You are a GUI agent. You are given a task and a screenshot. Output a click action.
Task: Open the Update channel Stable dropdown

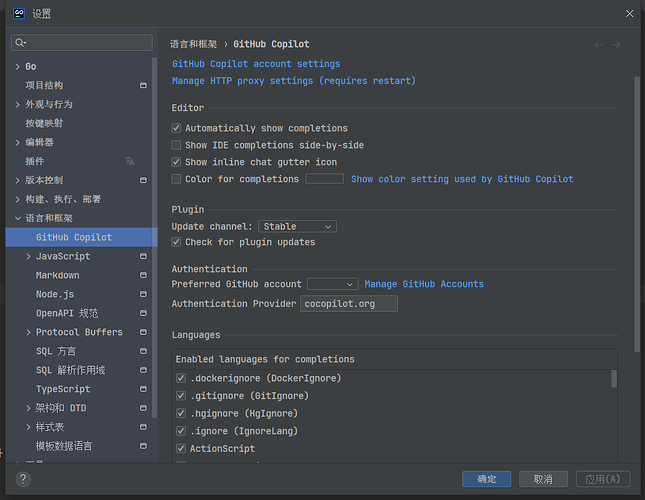click(297, 227)
